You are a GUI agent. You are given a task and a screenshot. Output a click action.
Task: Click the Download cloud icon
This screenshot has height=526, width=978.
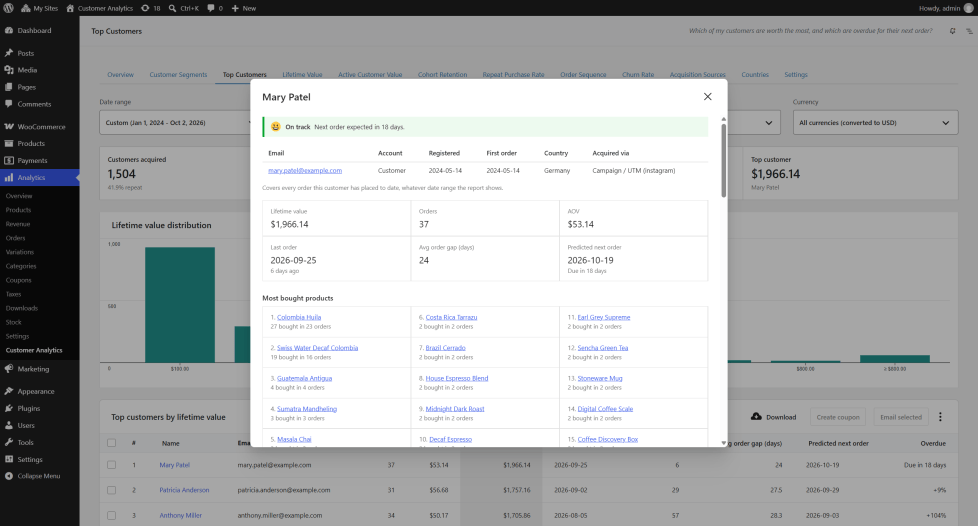point(756,417)
